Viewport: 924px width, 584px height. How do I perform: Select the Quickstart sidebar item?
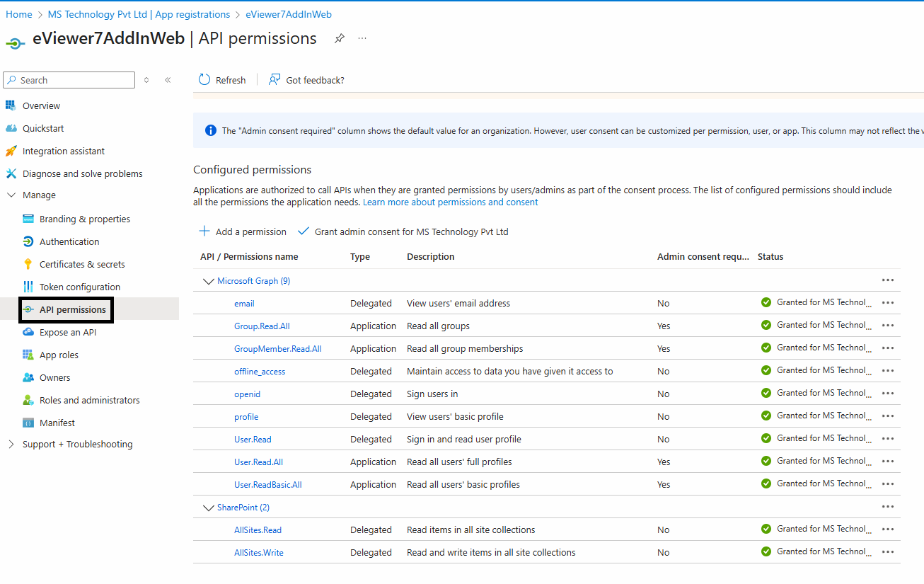pyautogui.click(x=42, y=127)
